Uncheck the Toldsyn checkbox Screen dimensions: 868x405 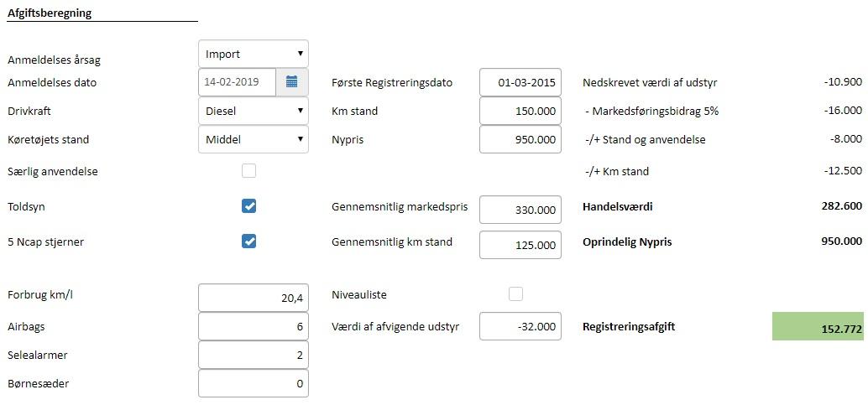pos(248,206)
